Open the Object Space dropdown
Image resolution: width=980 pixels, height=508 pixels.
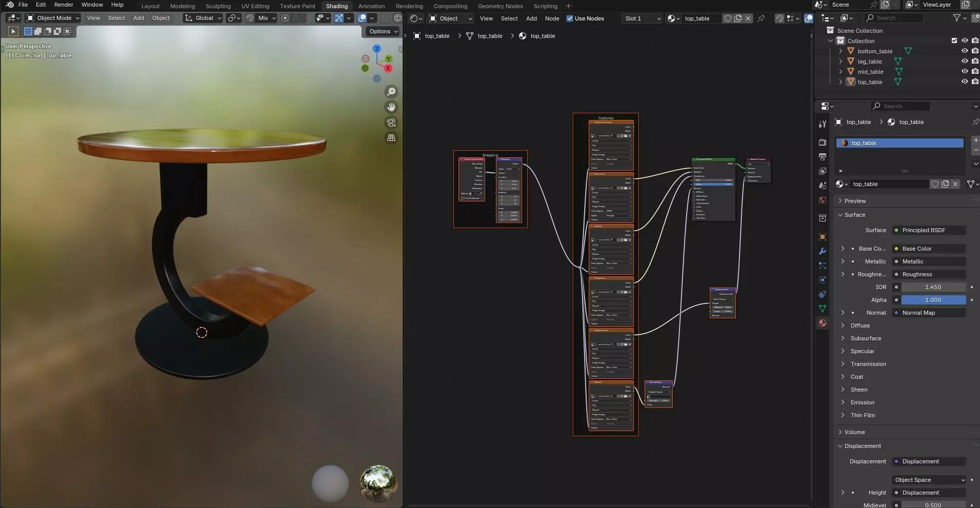pyautogui.click(x=929, y=480)
